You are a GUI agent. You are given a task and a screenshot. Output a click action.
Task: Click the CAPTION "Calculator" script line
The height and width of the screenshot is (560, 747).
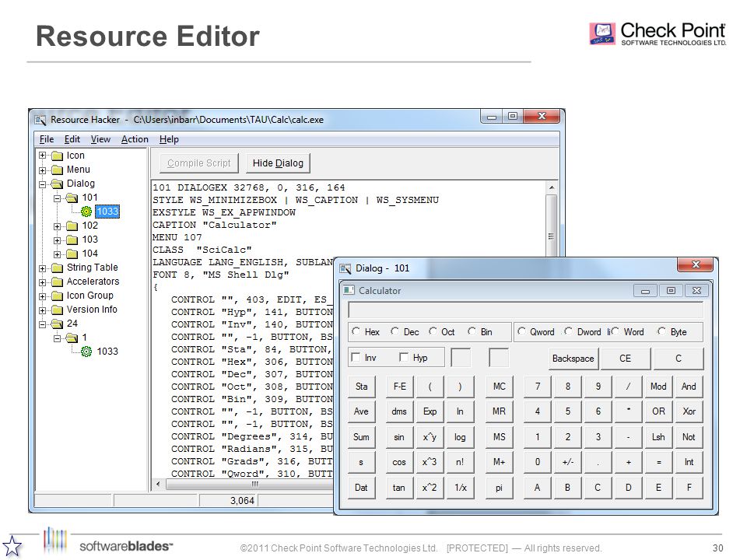215,226
